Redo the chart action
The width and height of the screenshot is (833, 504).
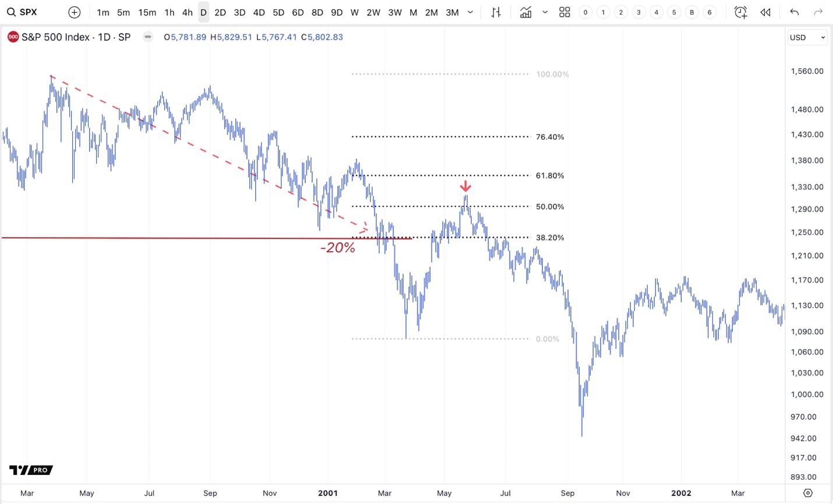click(818, 12)
